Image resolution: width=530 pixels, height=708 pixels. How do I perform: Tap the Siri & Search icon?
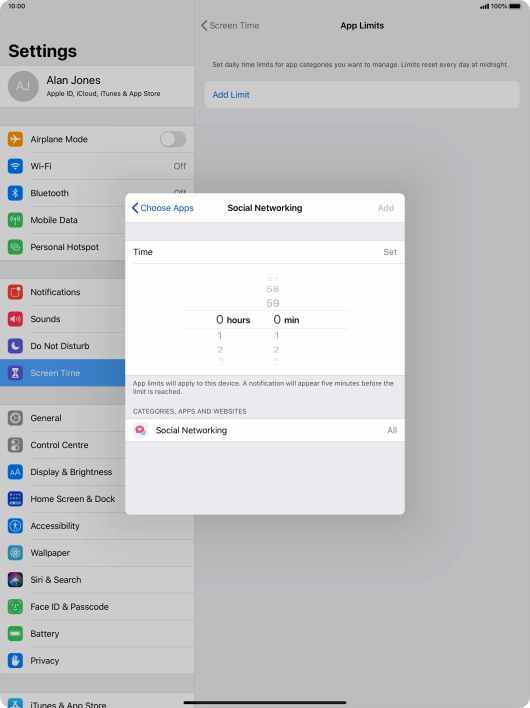15,580
